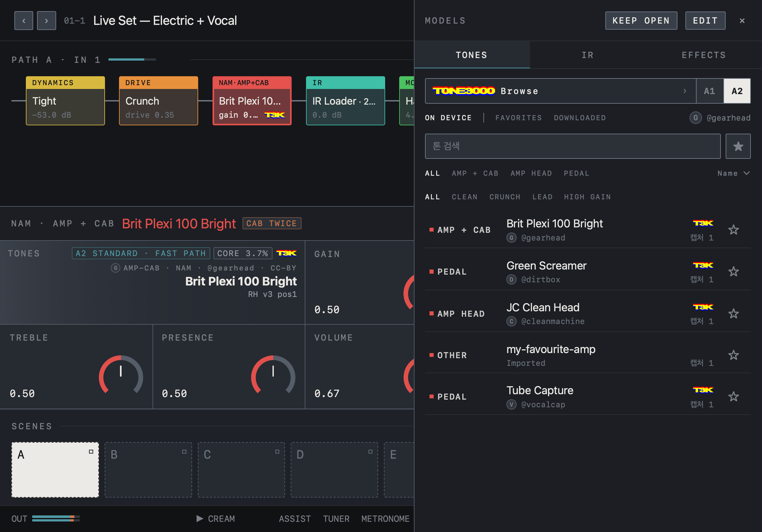
Task: Click scene C's corner square marker
Action: point(277,451)
